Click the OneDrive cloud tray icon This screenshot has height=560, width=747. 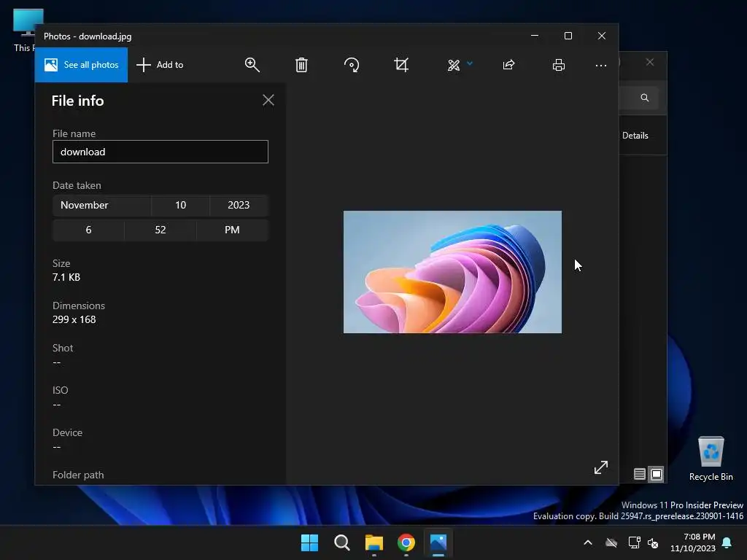[x=611, y=542]
